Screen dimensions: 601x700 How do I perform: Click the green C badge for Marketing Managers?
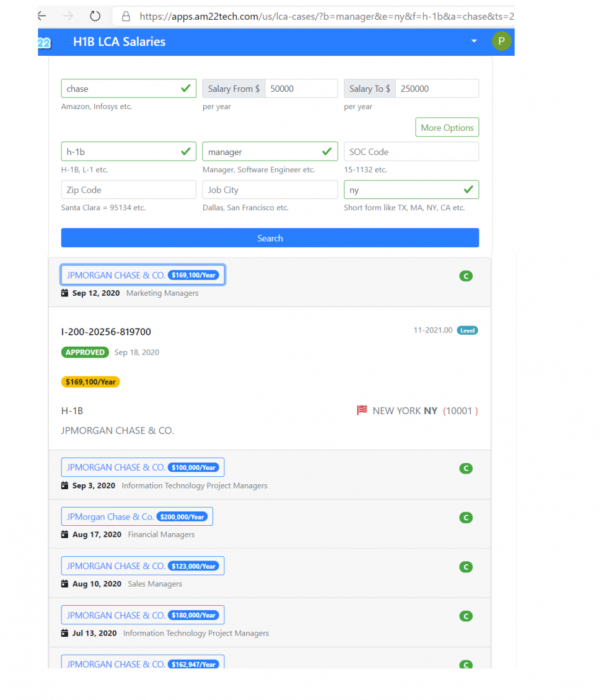coord(466,276)
